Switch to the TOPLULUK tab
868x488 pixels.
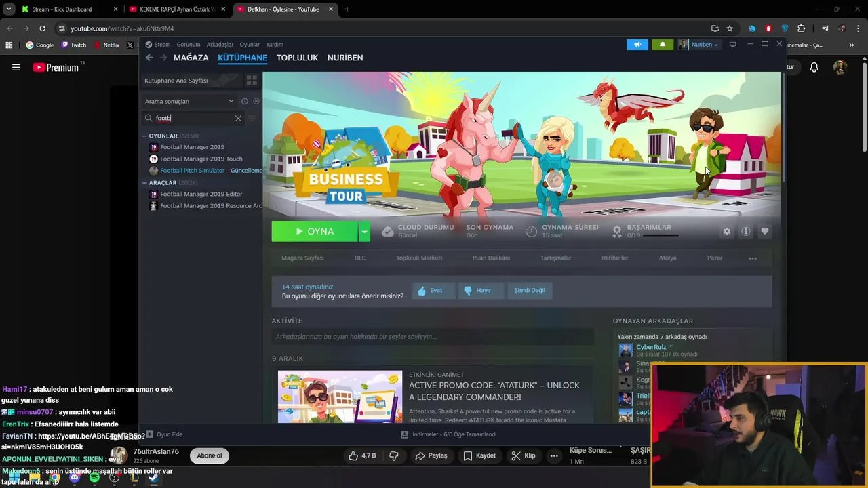[297, 58]
